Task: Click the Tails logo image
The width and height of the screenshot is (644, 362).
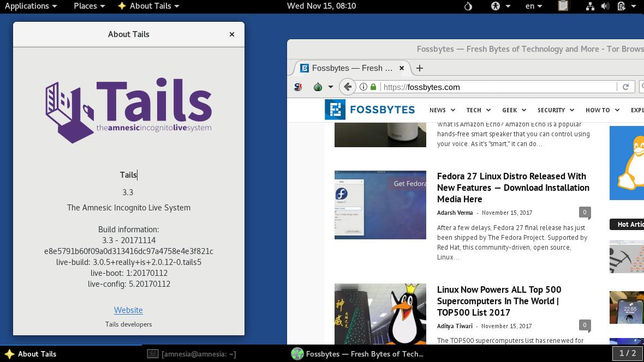Action: pos(129,110)
